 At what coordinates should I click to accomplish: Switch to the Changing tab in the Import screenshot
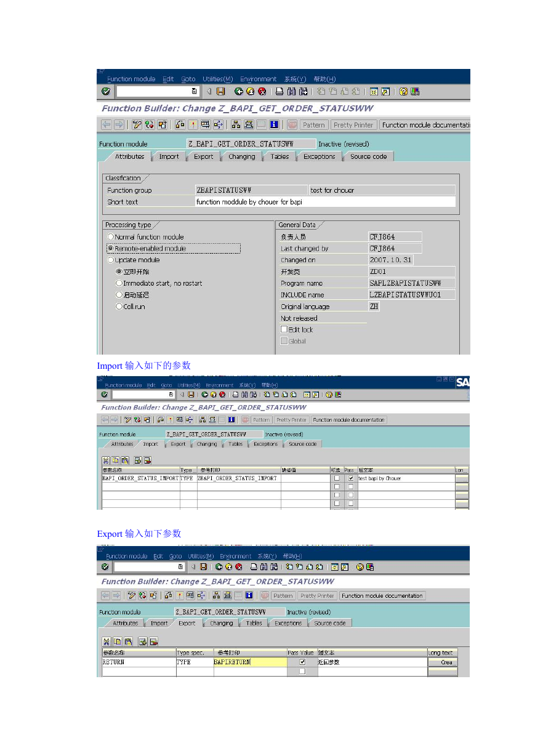[207, 444]
